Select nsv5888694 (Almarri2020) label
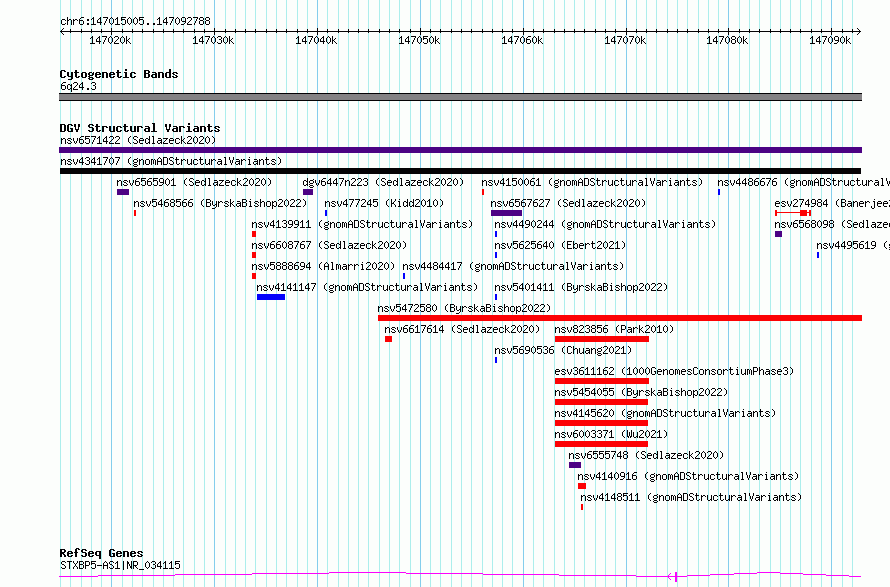The image size is (890, 587). pyautogui.click(x=323, y=266)
